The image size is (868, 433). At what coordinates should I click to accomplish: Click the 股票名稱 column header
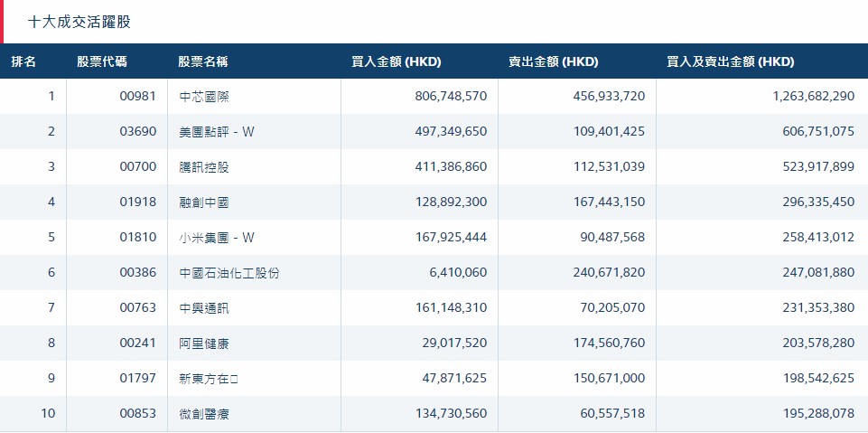point(202,61)
